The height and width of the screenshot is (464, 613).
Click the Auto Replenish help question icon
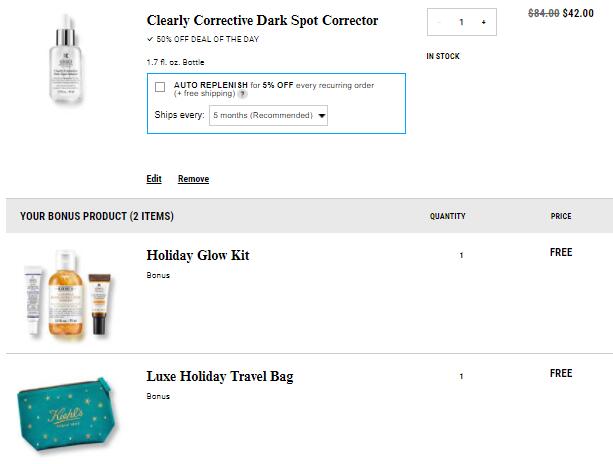coord(243,94)
